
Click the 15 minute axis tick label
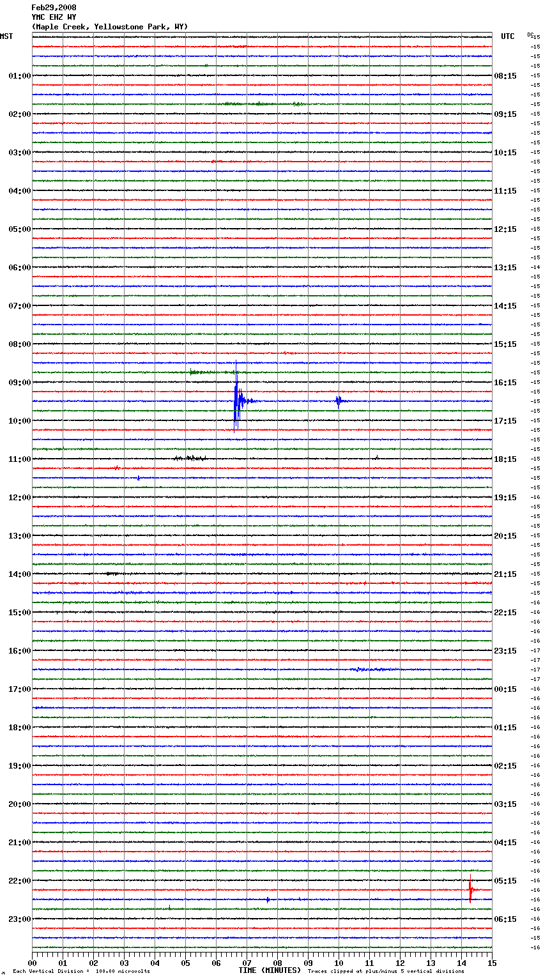tap(492, 963)
